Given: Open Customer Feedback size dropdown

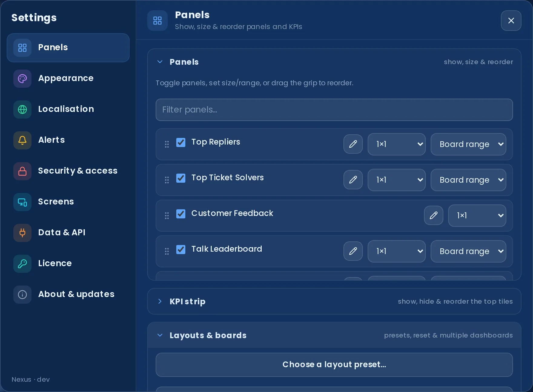Looking at the screenshot, I should pos(477,216).
